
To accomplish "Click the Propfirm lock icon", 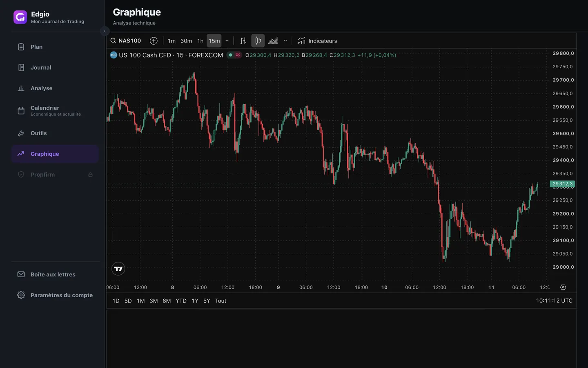I will point(90,175).
